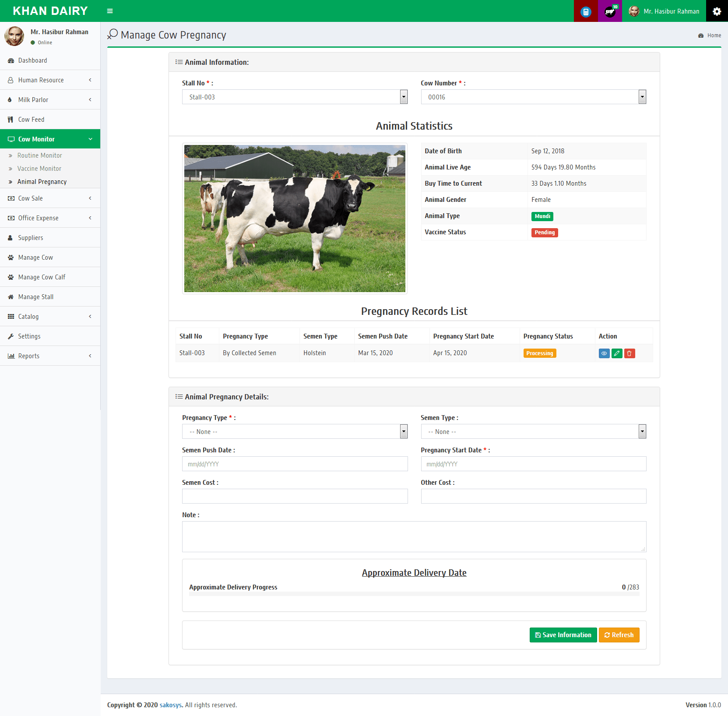This screenshot has width=728, height=716.
Task: Open the search icon beside Manage Cow Pregnancy
Action: click(113, 34)
